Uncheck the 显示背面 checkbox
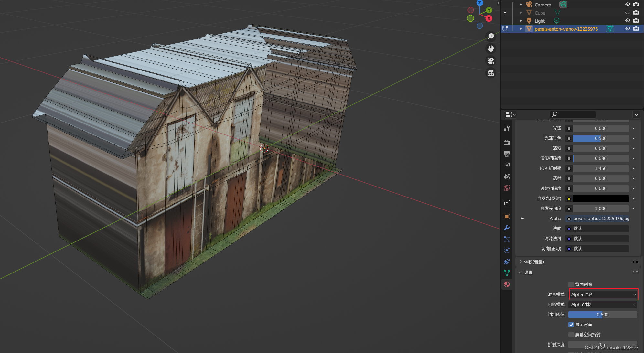Screen dimensions: 644x353 tap(571, 325)
